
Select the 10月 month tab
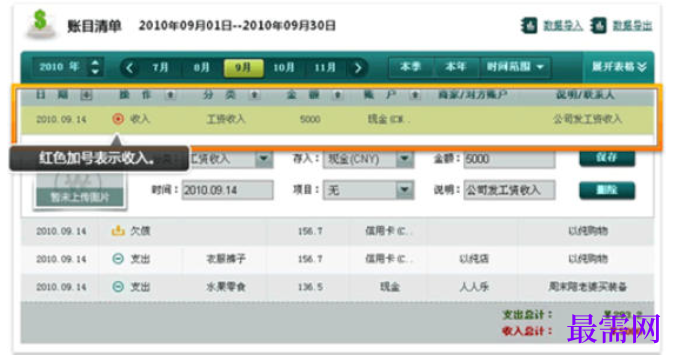pos(284,68)
